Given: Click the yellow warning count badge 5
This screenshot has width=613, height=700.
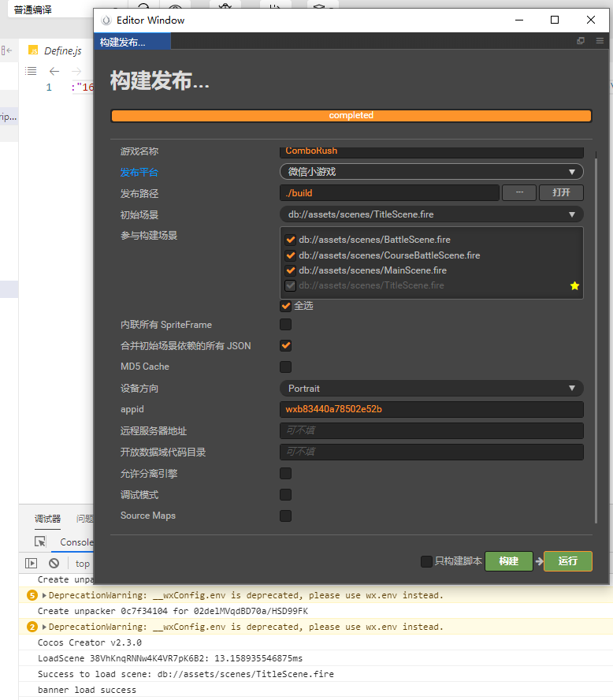Looking at the screenshot, I should (32, 595).
